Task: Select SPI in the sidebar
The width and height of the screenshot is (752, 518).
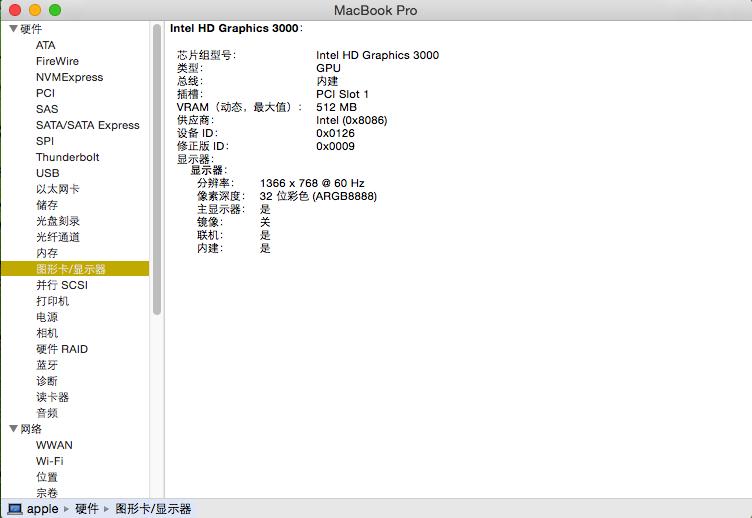Action: [45, 141]
